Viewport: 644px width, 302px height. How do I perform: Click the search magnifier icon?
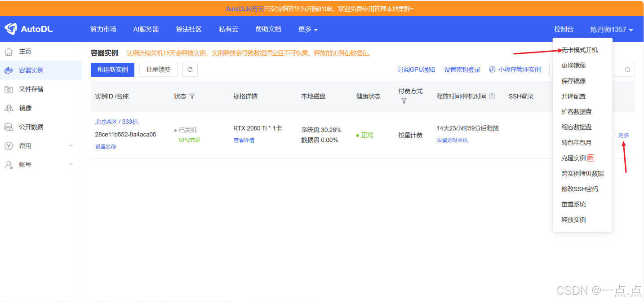coord(628,70)
